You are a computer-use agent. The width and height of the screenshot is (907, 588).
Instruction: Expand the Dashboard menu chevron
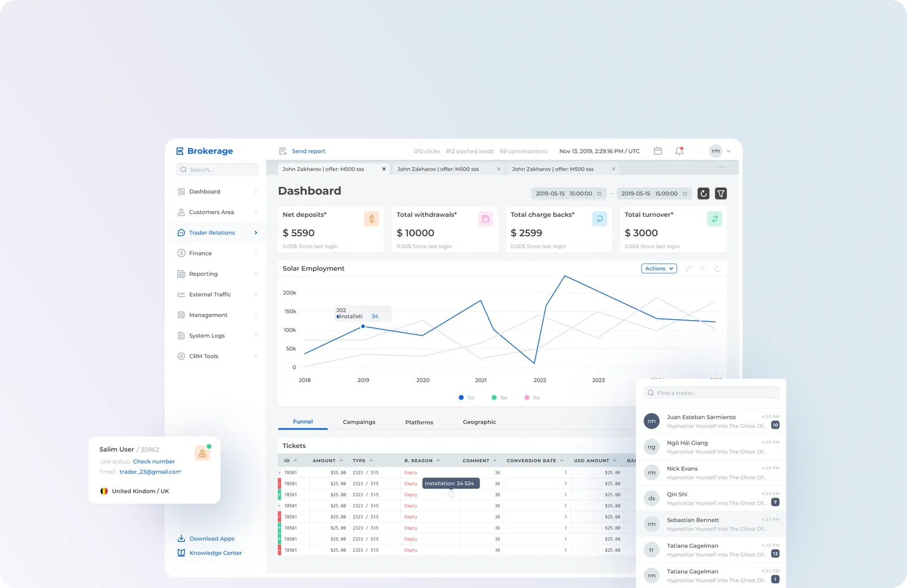coord(256,191)
